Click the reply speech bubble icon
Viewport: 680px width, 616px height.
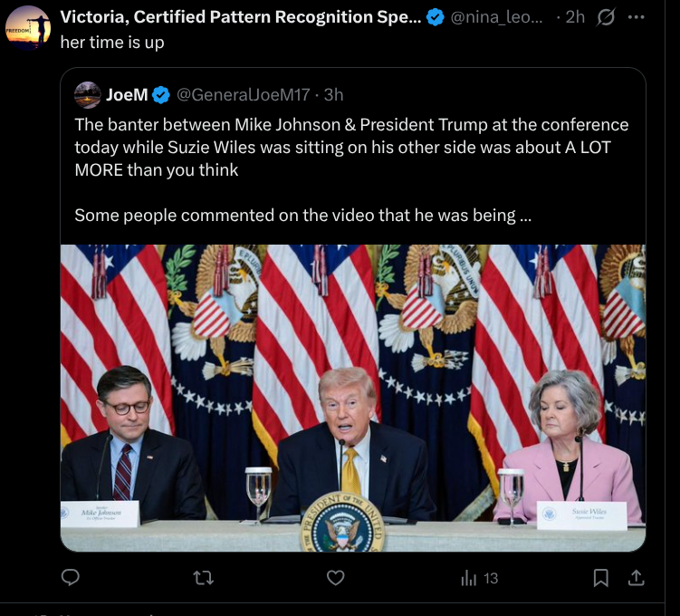[x=71, y=577]
